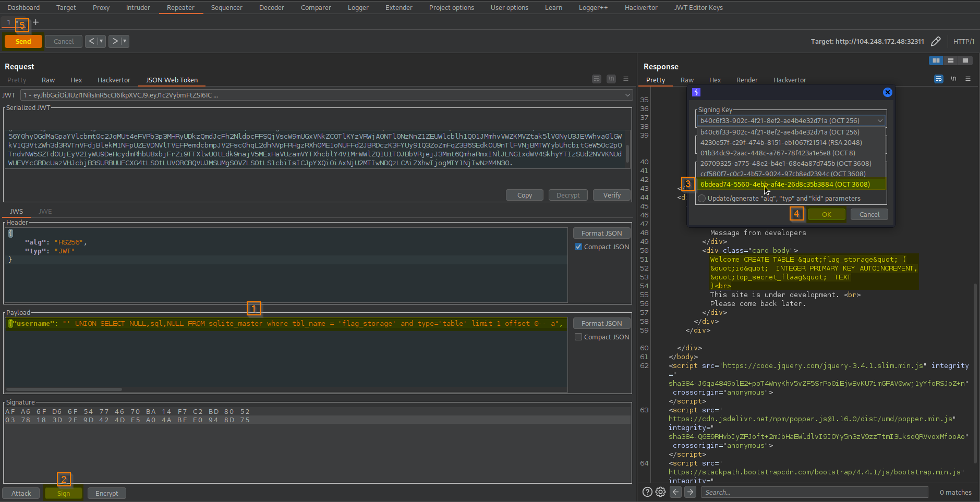
Task: Open the Logger++ tab
Action: tap(593, 7)
